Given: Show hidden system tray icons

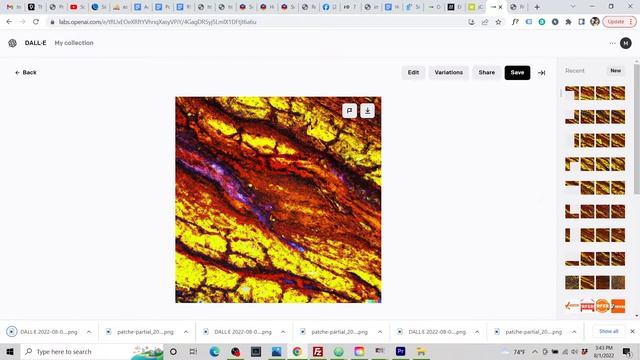Looking at the screenshot, I should pos(535,351).
